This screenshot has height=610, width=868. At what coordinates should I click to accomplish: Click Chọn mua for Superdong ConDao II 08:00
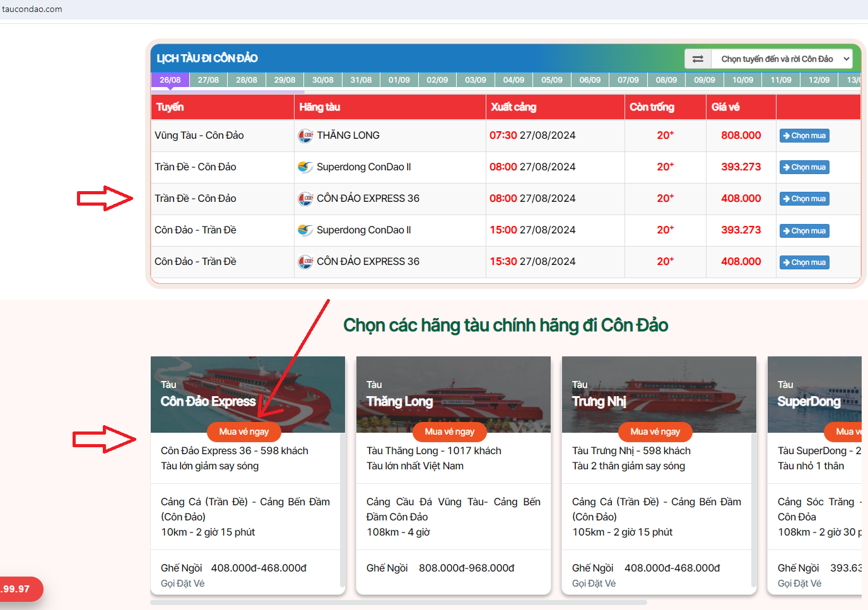tap(804, 167)
